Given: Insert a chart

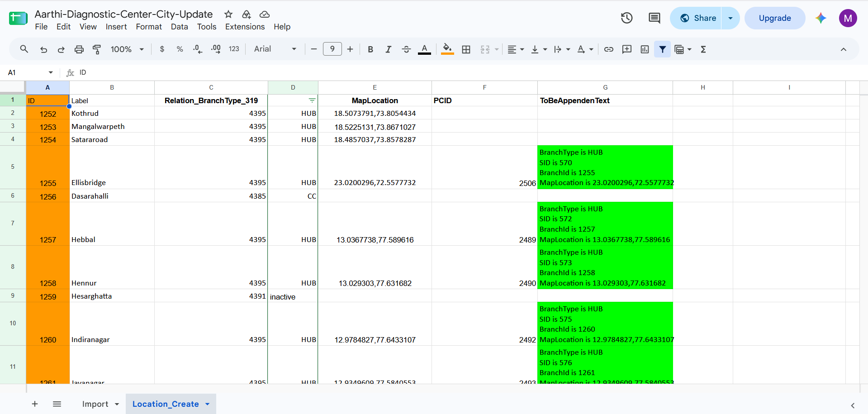Looking at the screenshot, I should click(645, 49).
